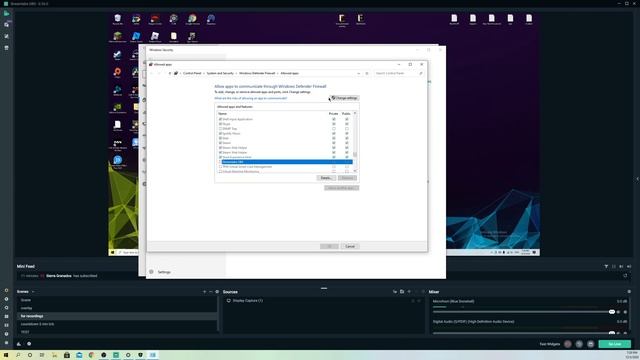Add a source folder in Sources panel
Image resolution: width=640 pixels, height=360 pixels.
[x=402, y=291]
